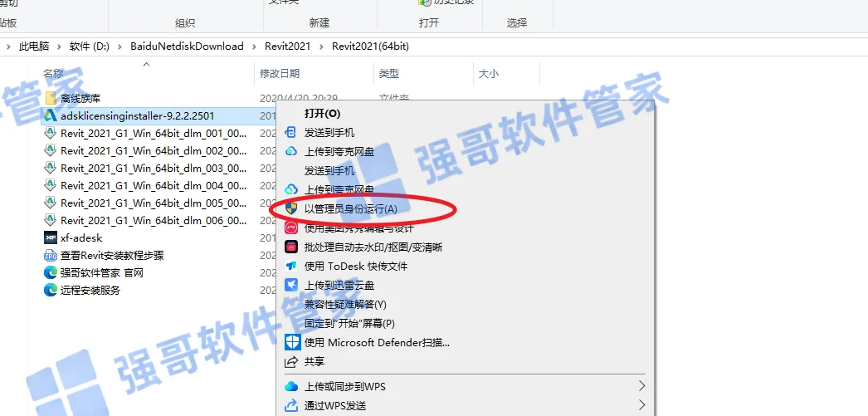This screenshot has width=868, height=416.
Task: Click the xf-adesk application icon
Action: 51,237
